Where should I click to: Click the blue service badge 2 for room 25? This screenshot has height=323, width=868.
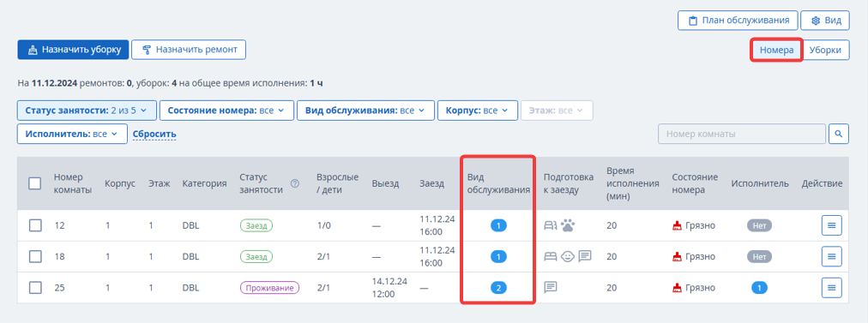pyautogui.click(x=499, y=288)
